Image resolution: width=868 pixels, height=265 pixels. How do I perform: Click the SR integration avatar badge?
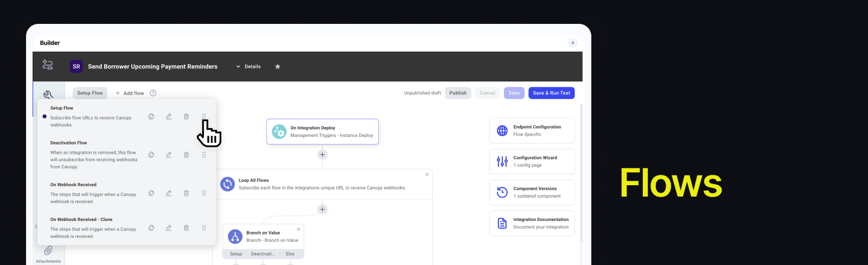[76, 66]
